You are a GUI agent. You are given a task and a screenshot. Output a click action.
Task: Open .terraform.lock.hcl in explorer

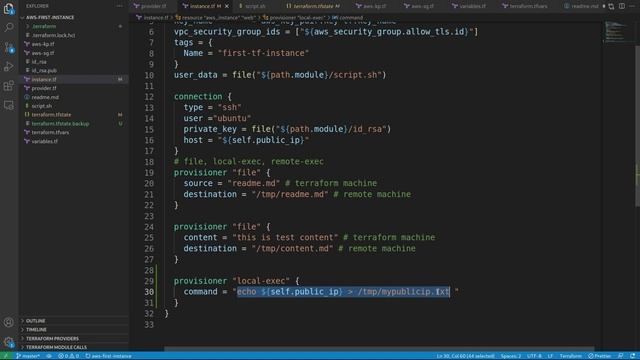74,35
